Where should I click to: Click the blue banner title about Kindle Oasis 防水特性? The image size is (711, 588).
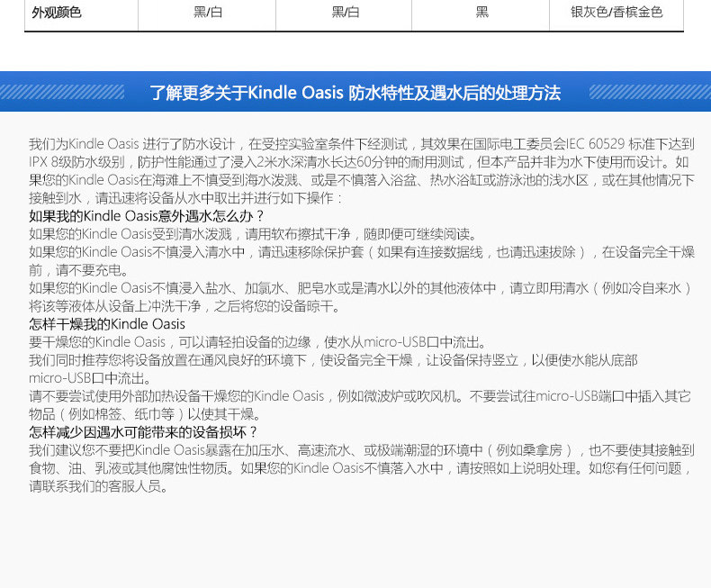pyautogui.click(x=355, y=93)
